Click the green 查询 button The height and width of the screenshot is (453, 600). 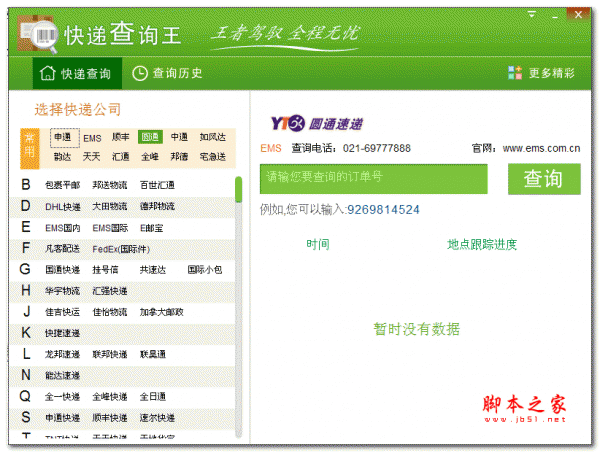(x=544, y=179)
